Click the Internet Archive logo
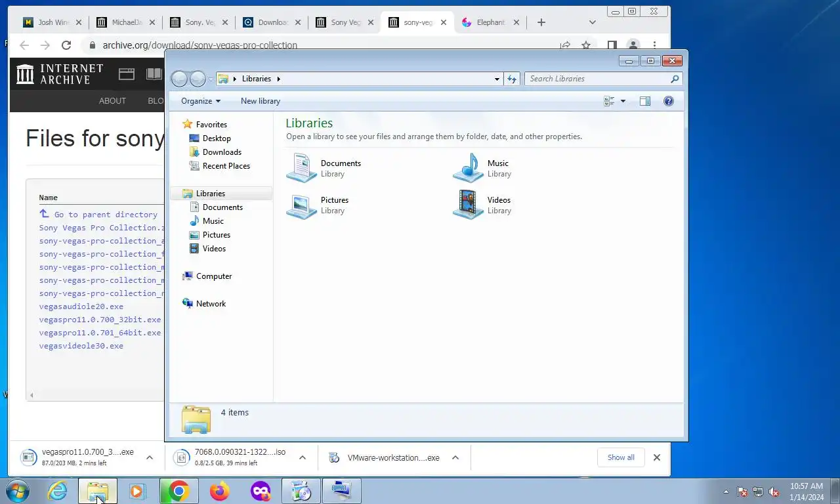 tap(60, 73)
